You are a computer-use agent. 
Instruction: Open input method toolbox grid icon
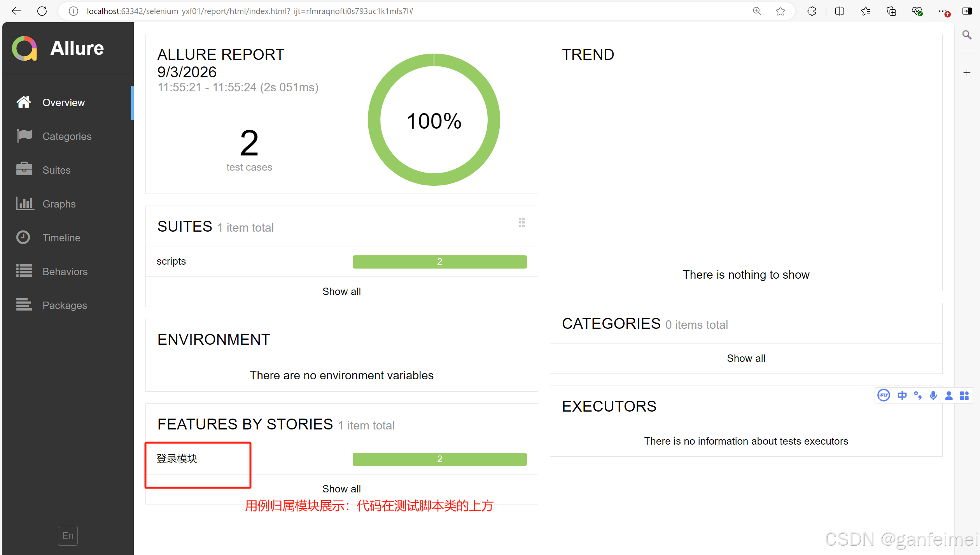pyautogui.click(x=964, y=396)
